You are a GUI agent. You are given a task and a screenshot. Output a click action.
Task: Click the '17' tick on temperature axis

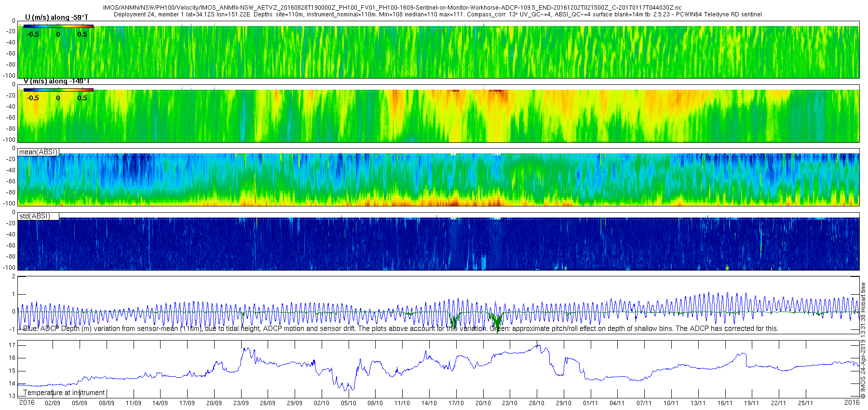pyautogui.click(x=12, y=345)
